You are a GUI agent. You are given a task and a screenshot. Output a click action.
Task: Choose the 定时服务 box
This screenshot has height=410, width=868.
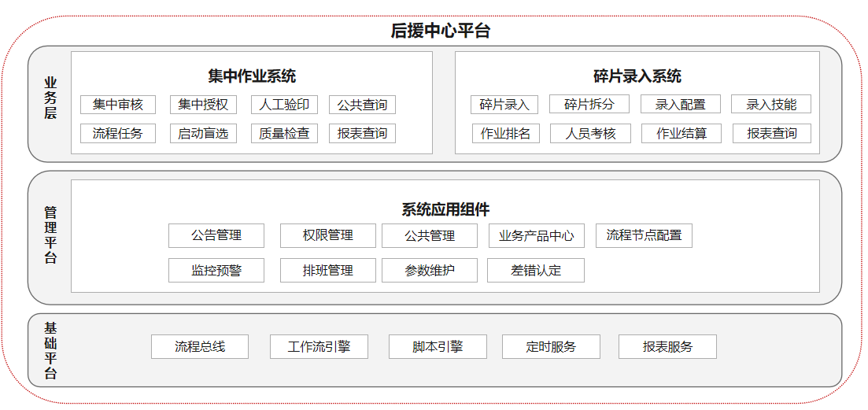(x=552, y=347)
